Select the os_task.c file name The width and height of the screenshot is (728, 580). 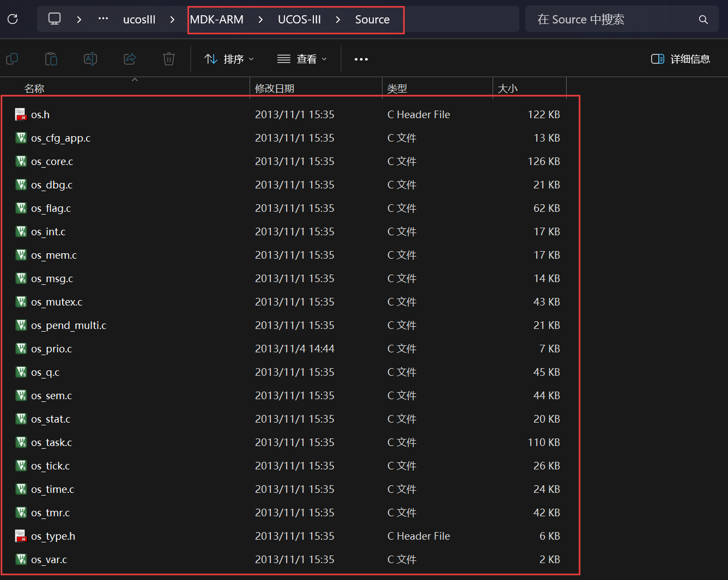(x=51, y=442)
